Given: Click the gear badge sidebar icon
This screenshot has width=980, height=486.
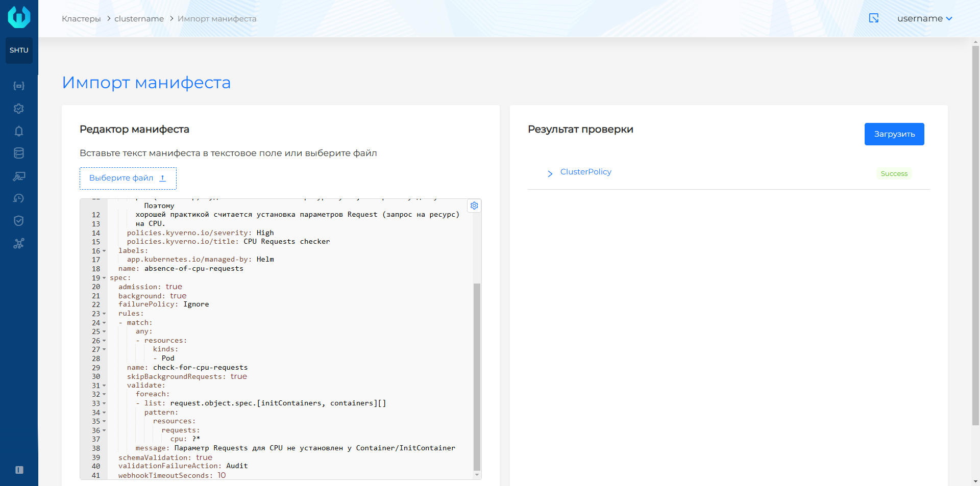Looking at the screenshot, I should (19, 109).
